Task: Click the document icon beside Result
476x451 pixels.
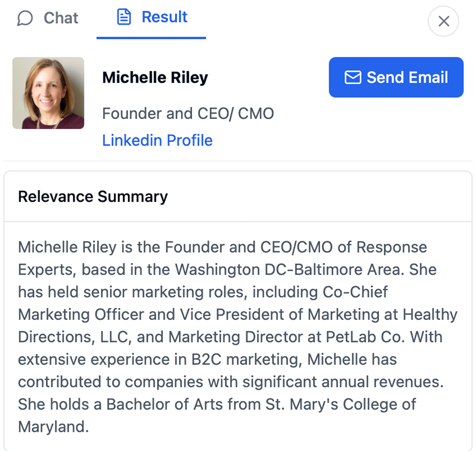Action: tap(124, 17)
